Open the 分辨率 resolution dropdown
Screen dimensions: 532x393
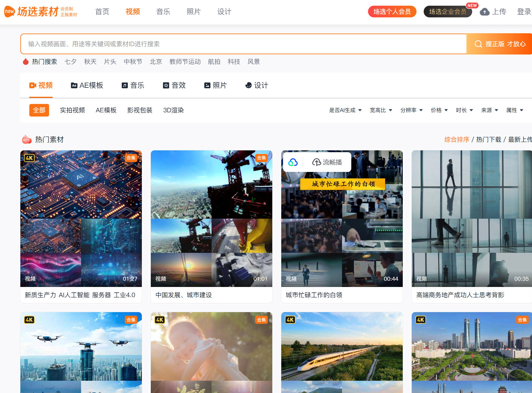coord(411,110)
